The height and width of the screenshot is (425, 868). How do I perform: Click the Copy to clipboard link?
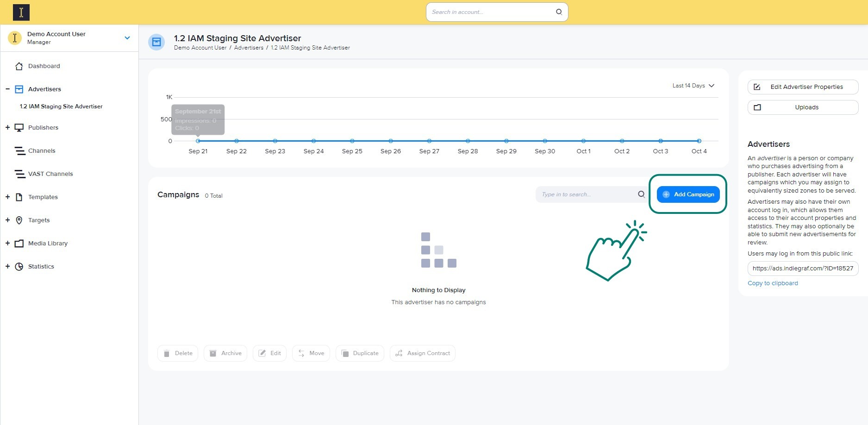(773, 283)
